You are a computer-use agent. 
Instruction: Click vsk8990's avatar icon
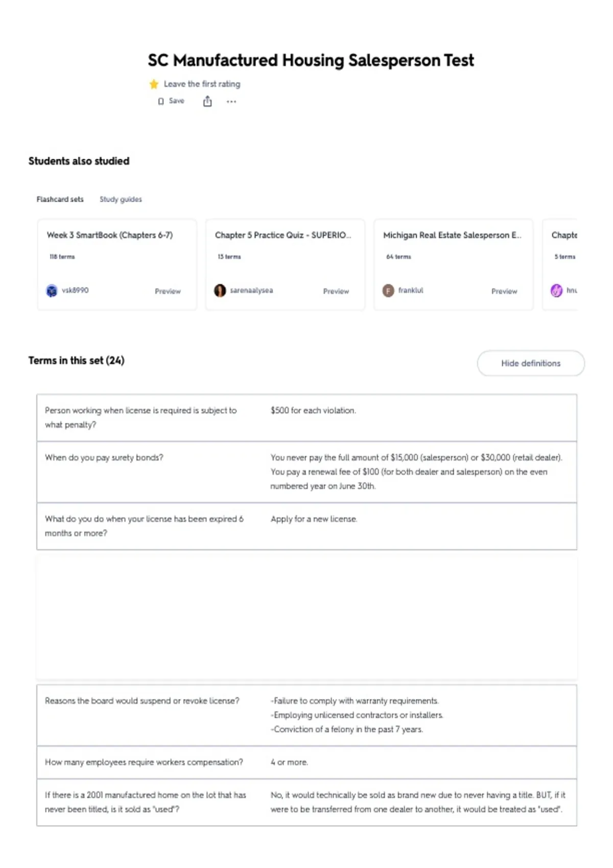pos(52,291)
